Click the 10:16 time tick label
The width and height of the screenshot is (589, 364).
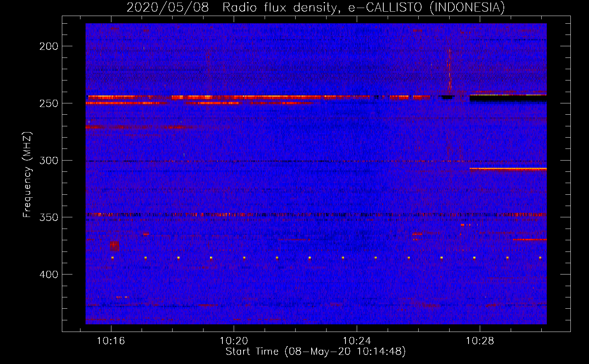(111, 341)
